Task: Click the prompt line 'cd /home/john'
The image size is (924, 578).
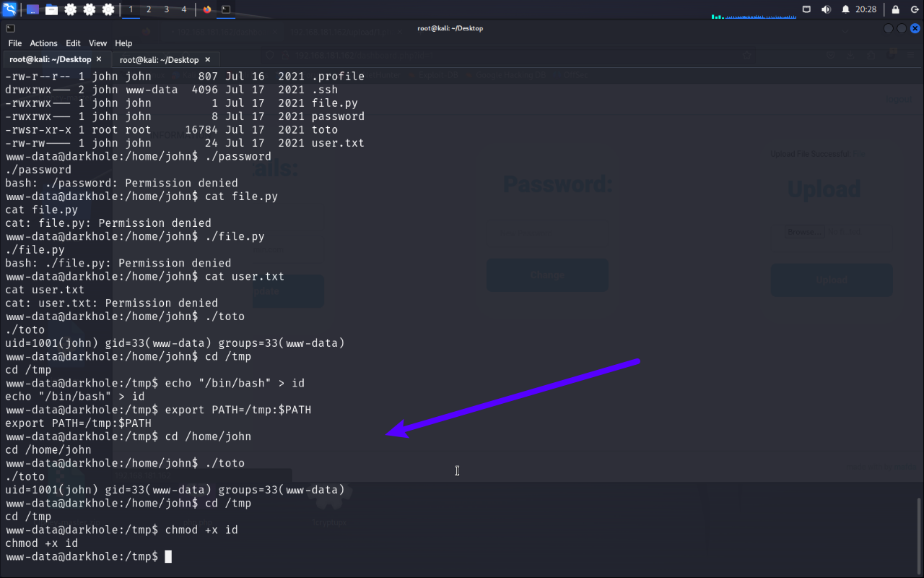Action: pyautogui.click(x=128, y=436)
